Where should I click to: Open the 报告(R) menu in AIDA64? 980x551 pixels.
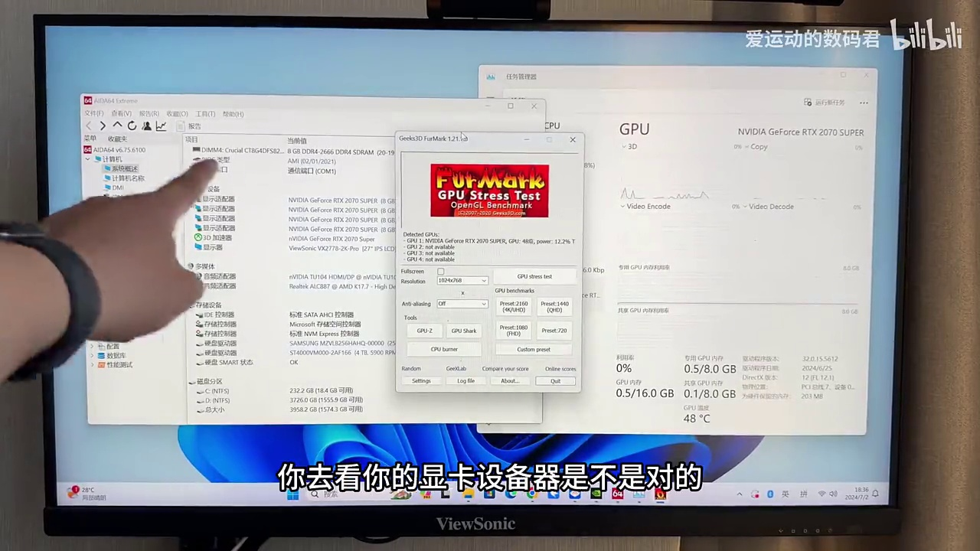coord(149,113)
